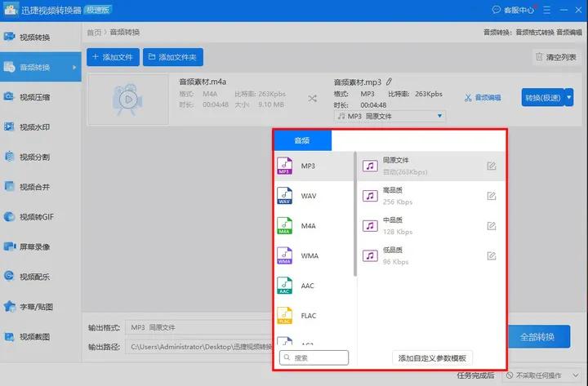
Task: Choose WAV format in list
Action: [x=314, y=196]
